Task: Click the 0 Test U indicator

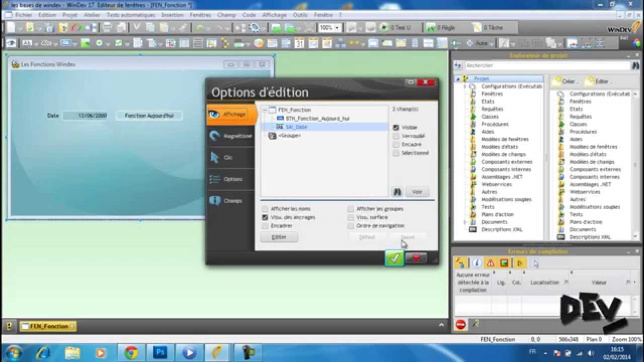Action: 395,28
